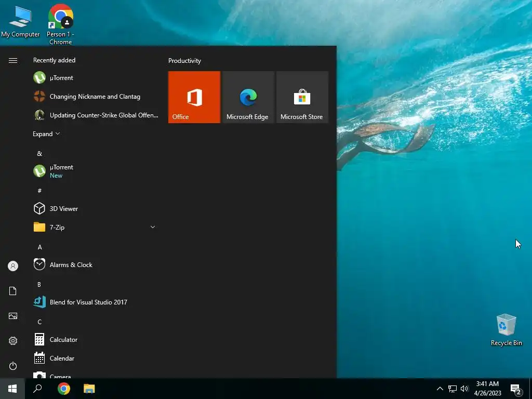This screenshot has width=532, height=399.
Task: Click the 'C' letter group header
Action: pos(39,322)
